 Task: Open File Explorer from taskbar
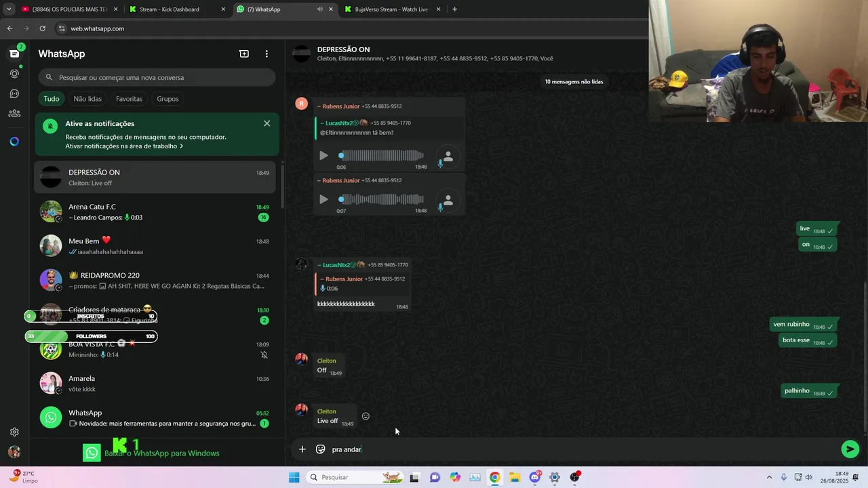(515, 477)
